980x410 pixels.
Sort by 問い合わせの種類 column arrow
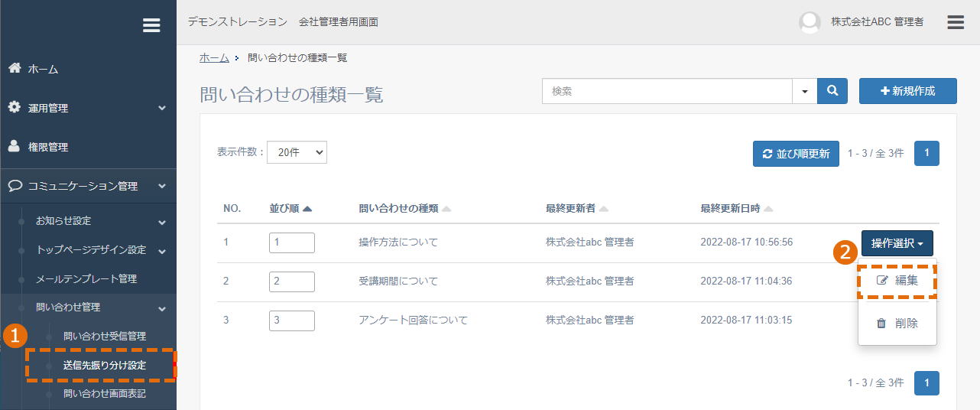[x=446, y=209]
